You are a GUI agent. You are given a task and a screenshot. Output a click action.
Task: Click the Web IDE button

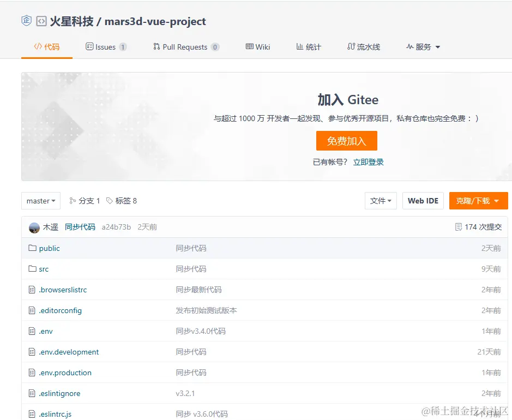(x=423, y=201)
